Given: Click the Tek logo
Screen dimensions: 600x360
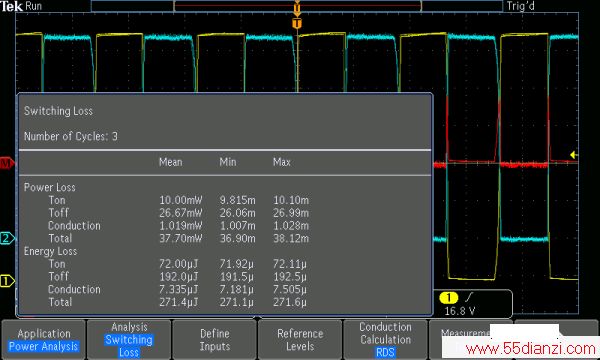Looking at the screenshot, I should (11, 6).
